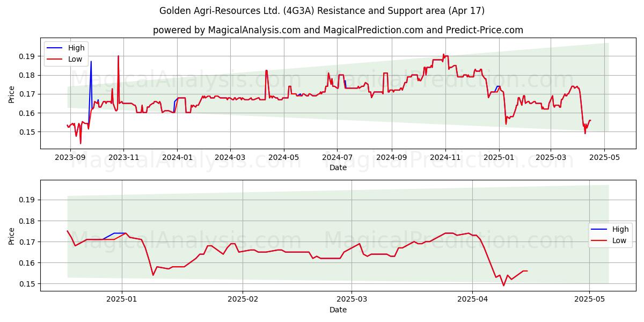Click the bottom chart 'Price' axis label

[12, 235]
